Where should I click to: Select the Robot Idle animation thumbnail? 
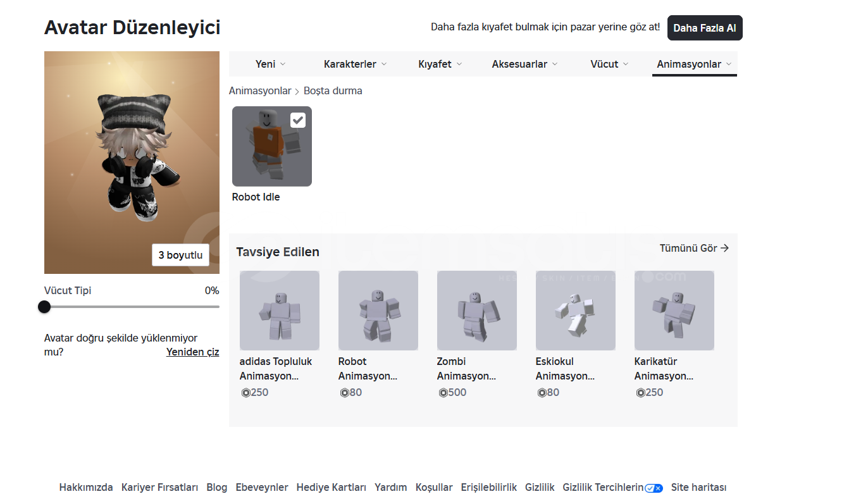point(272,146)
